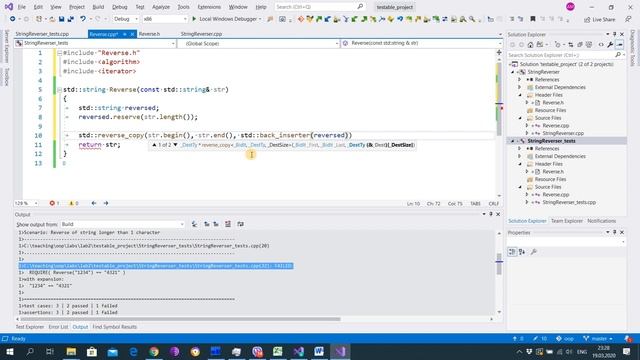Open the x86 platform dropdown
The height and width of the screenshot is (360, 640).
coord(165,19)
